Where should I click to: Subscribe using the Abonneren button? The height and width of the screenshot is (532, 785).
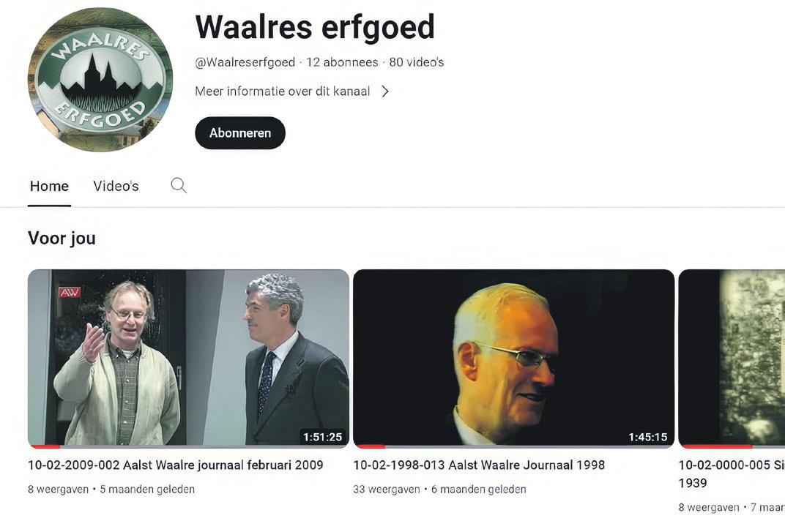[239, 132]
